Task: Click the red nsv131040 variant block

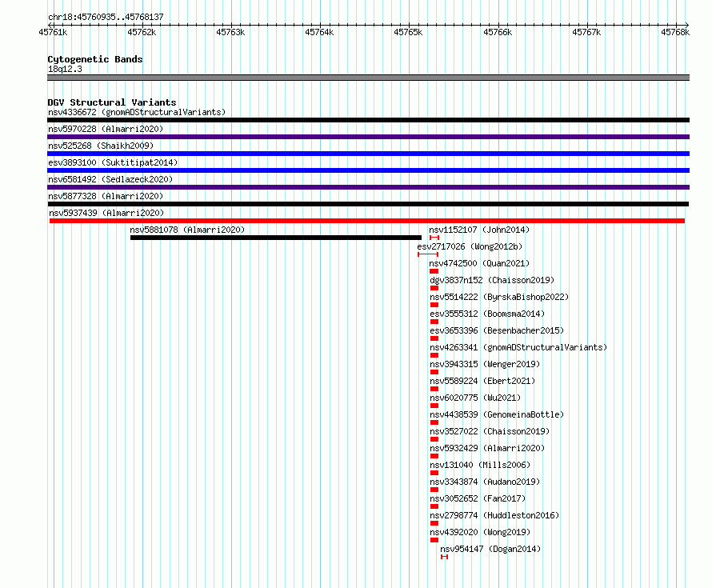Action: tap(434, 473)
